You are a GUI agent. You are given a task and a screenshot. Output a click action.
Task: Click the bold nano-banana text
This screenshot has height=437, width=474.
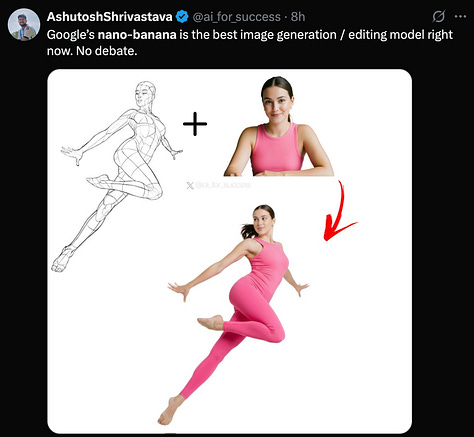pyautogui.click(x=137, y=35)
